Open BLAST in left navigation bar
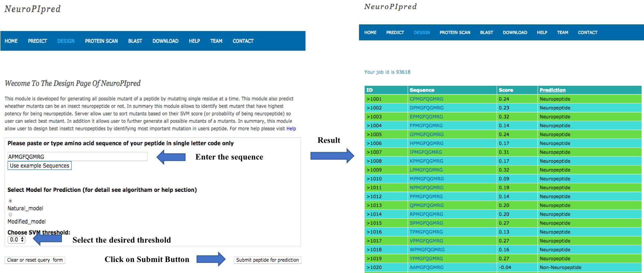Screen dimensions: 644x273 pos(135,41)
